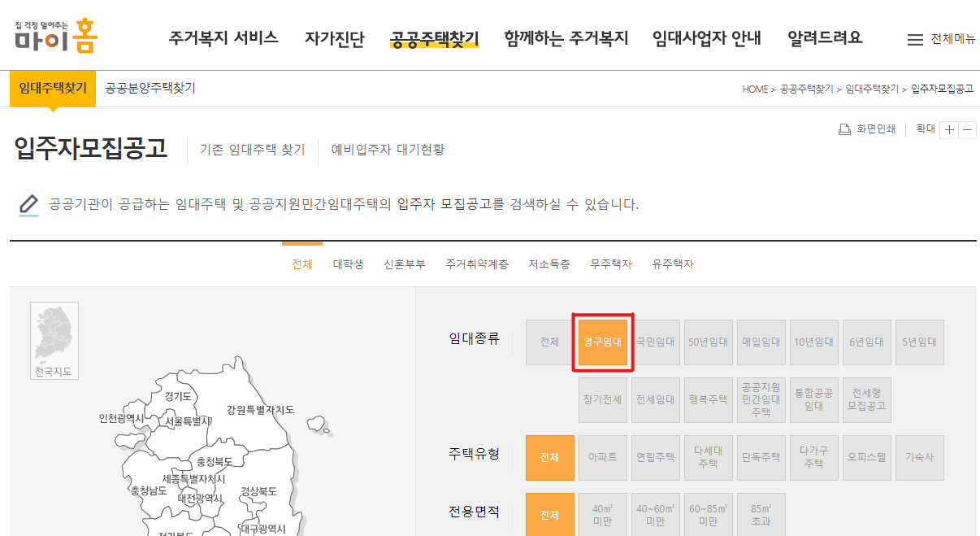Image resolution: width=980 pixels, height=536 pixels.
Task: Navigate to HOME via the breadcrumb
Action: pyautogui.click(x=755, y=89)
